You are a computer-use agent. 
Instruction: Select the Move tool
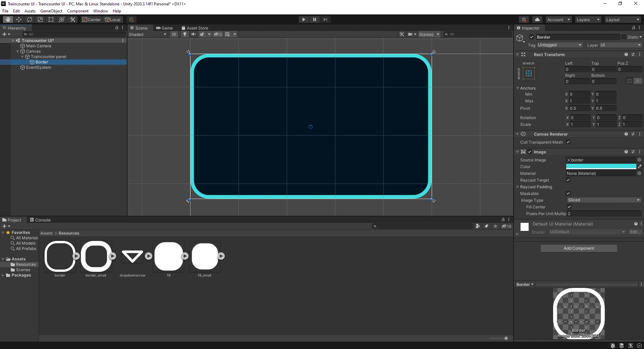pos(19,19)
